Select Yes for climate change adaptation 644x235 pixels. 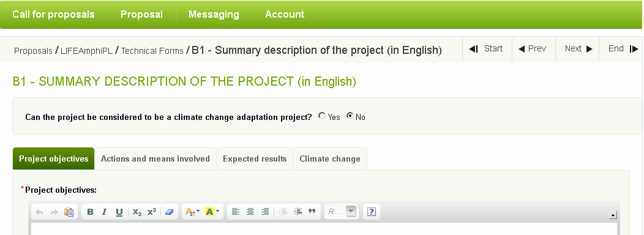(321, 116)
